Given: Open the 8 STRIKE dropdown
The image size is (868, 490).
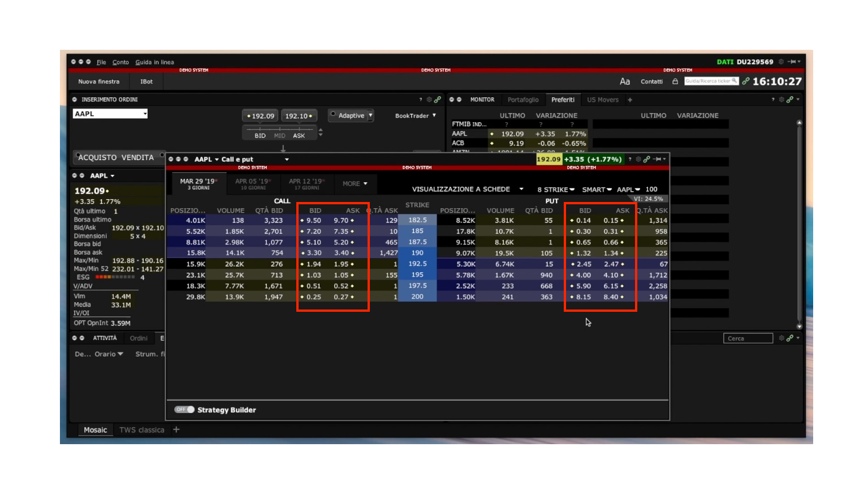Looking at the screenshot, I should pyautogui.click(x=556, y=190).
